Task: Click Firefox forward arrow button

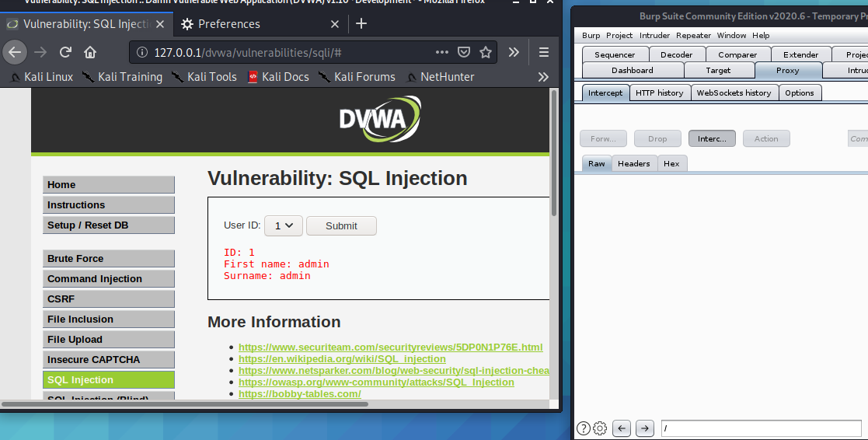Action: click(40, 53)
